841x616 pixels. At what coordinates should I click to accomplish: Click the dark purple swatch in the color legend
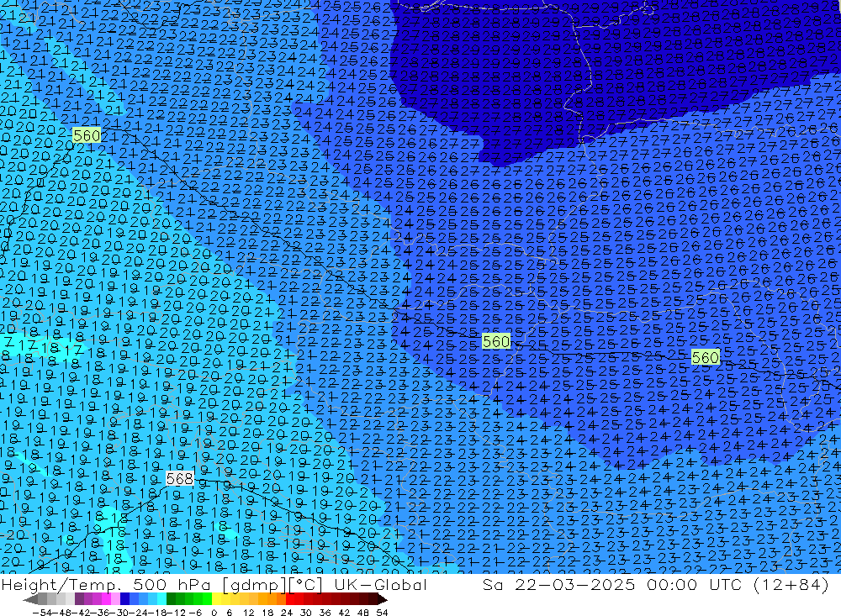[x=79, y=600]
